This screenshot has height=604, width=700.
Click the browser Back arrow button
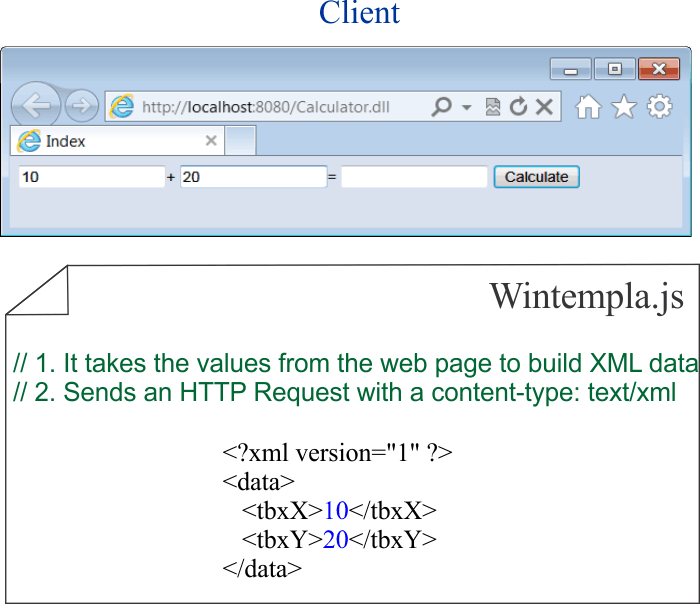[x=35, y=105]
